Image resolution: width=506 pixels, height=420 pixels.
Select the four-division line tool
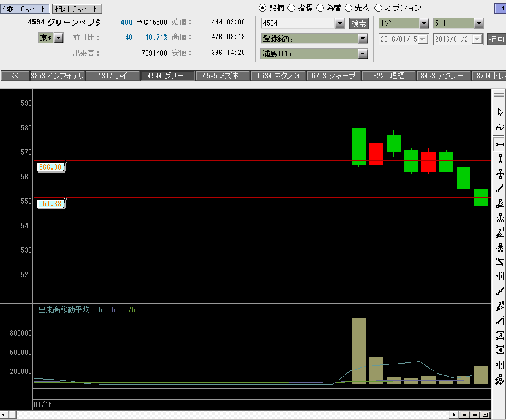pos(500,350)
